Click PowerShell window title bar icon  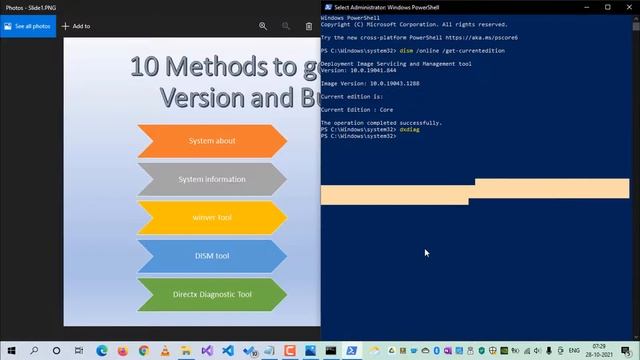coord(328,7)
